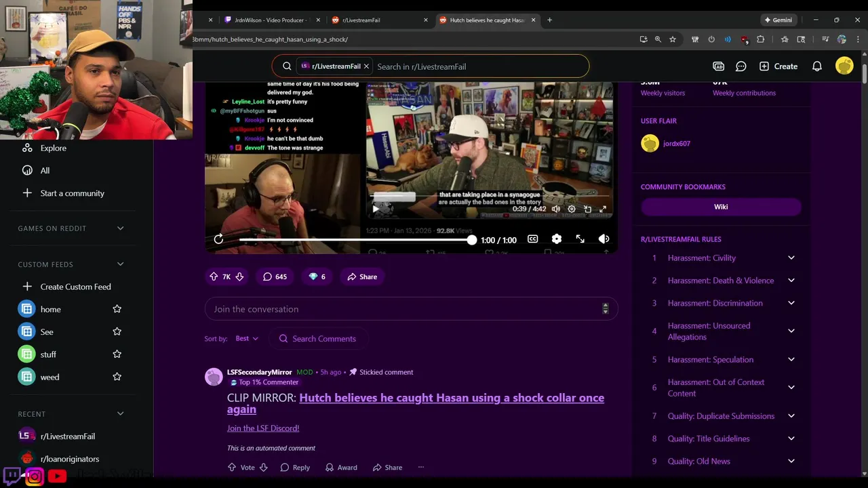Favorite the stuff custom feed star
This screenshot has height=488, width=868.
click(x=117, y=354)
